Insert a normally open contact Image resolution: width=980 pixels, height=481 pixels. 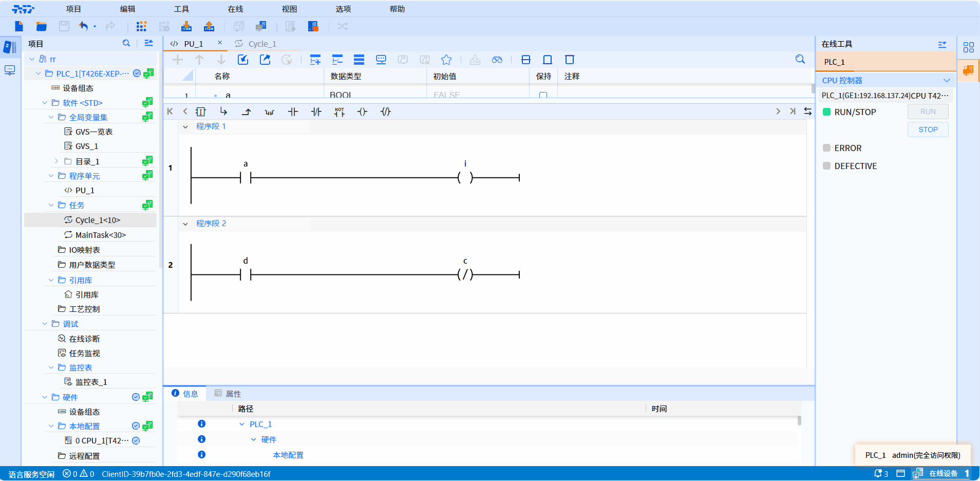pyautogui.click(x=293, y=112)
